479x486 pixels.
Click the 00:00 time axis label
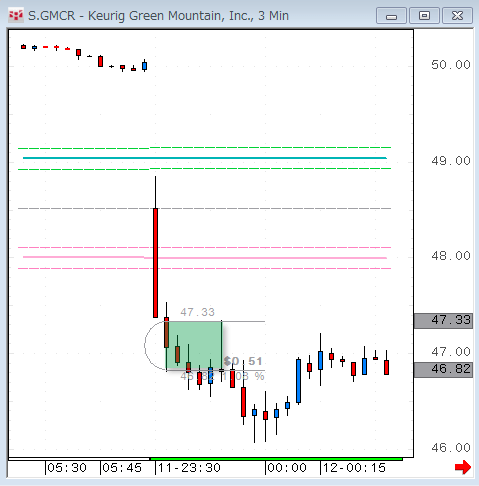tap(287, 468)
